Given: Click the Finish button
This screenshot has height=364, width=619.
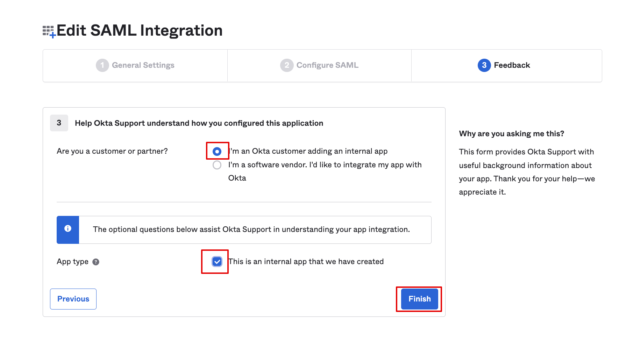Looking at the screenshot, I should [x=419, y=299].
